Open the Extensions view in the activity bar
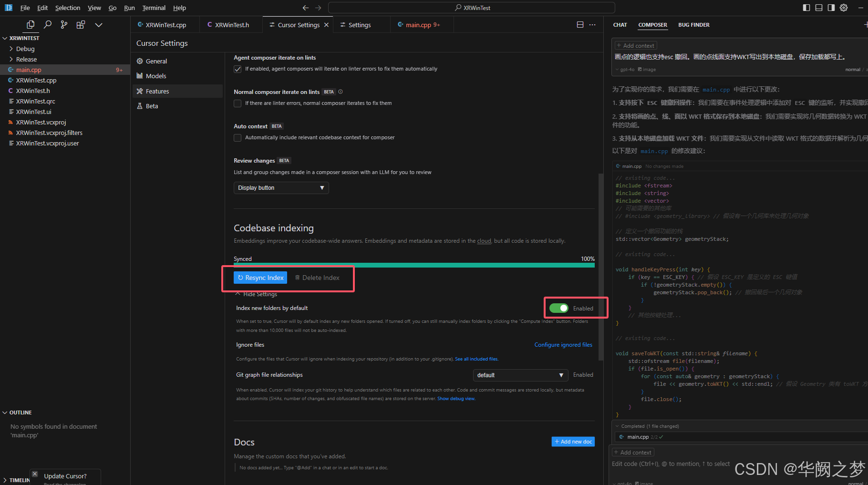Viewport: 868px width, 485px height. click(81, 24)
